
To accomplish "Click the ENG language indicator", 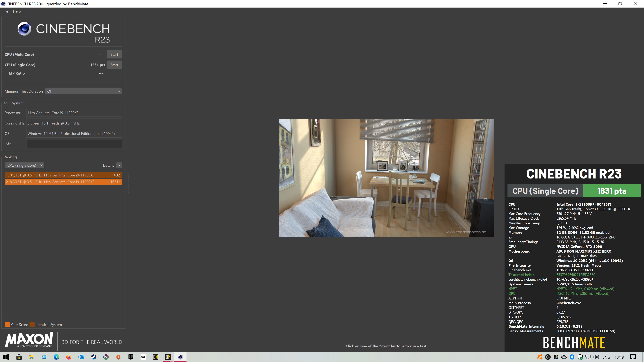I will click(x=606, y=357).
